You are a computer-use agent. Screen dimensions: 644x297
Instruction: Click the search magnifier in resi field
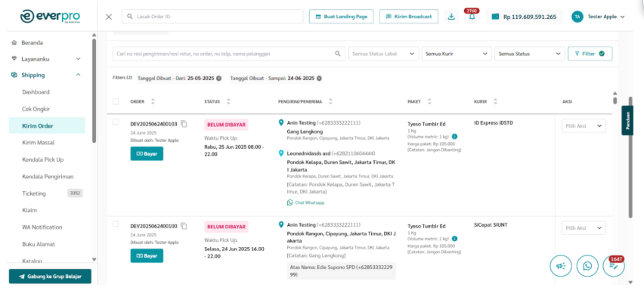[338, 54]
